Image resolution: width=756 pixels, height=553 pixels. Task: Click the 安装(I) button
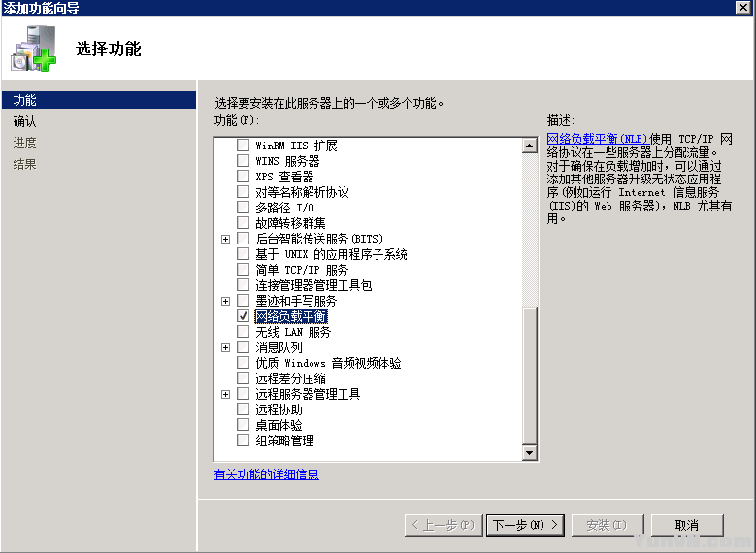[607, 525]
